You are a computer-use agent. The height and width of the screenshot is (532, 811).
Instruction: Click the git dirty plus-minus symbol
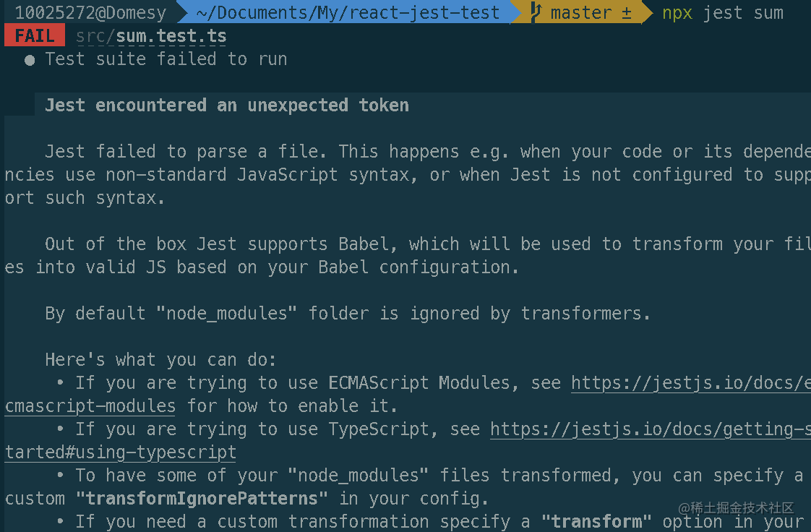coord(627,13)
